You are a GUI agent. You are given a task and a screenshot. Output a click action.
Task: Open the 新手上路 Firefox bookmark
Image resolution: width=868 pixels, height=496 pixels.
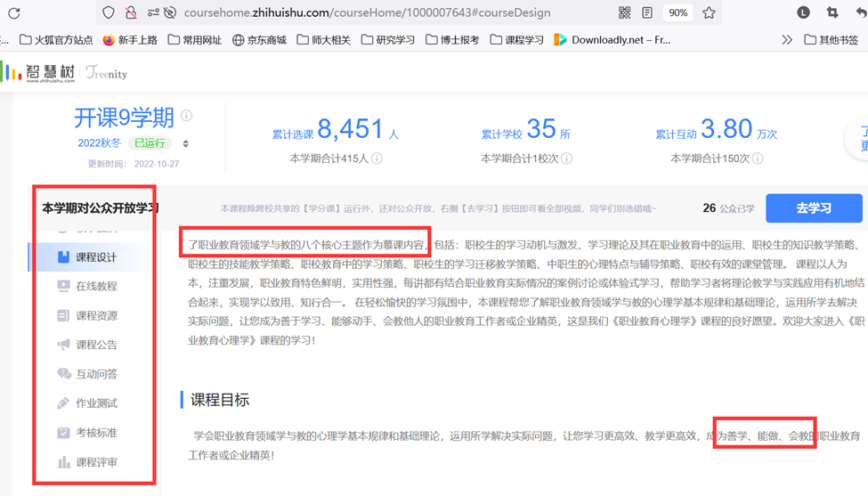[x=130, y=40]
